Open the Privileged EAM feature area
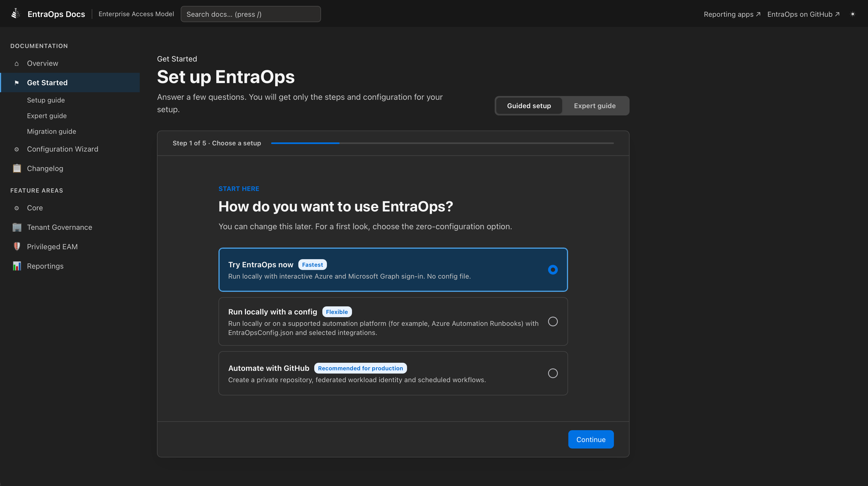The height and width of the screenshot is (486, 868). point(70,246)
